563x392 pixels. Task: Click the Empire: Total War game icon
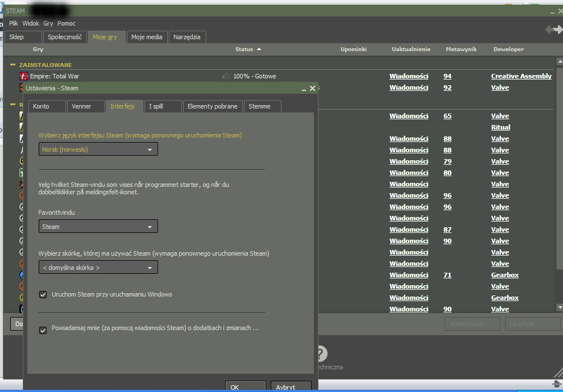24,76
